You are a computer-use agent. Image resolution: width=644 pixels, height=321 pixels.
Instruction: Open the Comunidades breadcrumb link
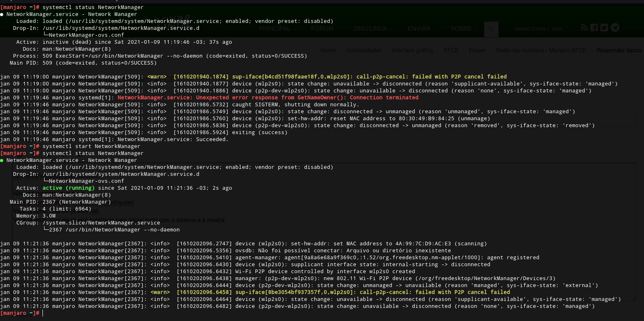click(364, 50)
